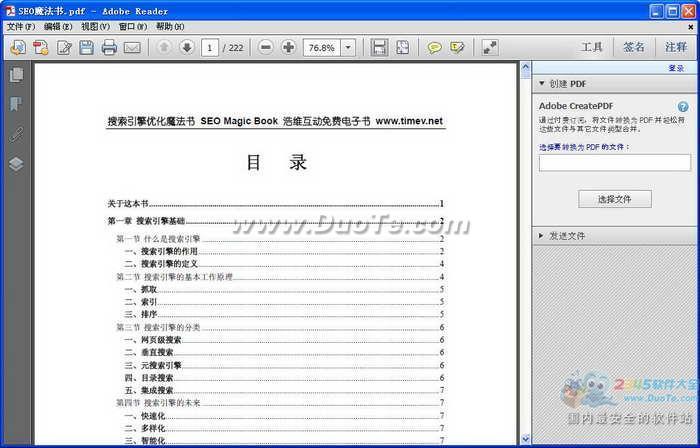
Task: Click the Save file icon
Action: (x=87, y=47)
